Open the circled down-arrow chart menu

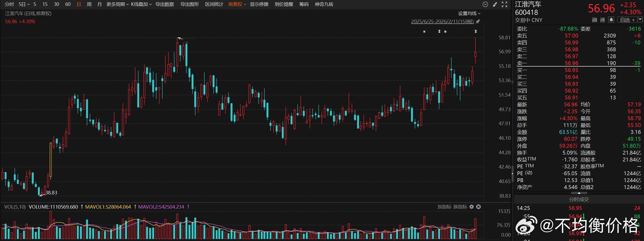point(485,4)
